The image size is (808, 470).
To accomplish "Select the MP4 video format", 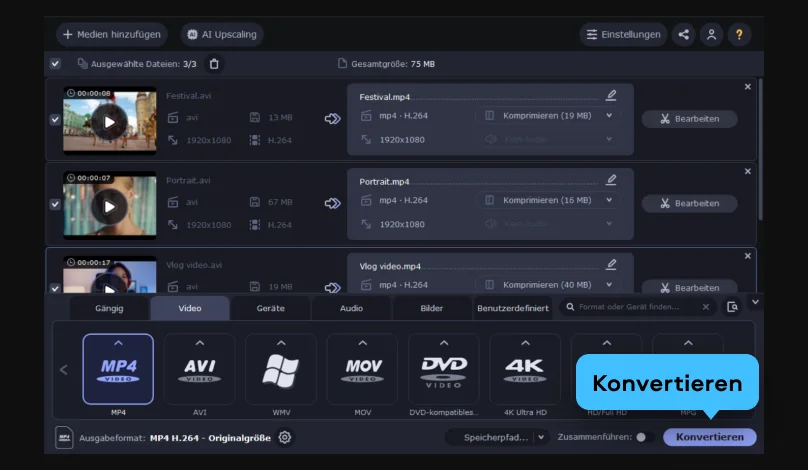I will 118,369.
